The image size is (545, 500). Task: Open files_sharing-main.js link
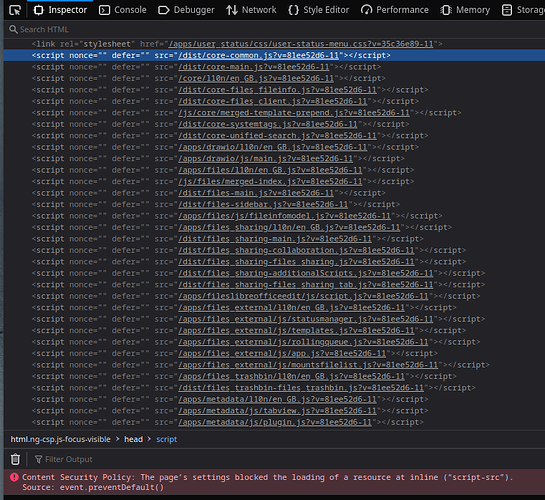click(275, 239)
